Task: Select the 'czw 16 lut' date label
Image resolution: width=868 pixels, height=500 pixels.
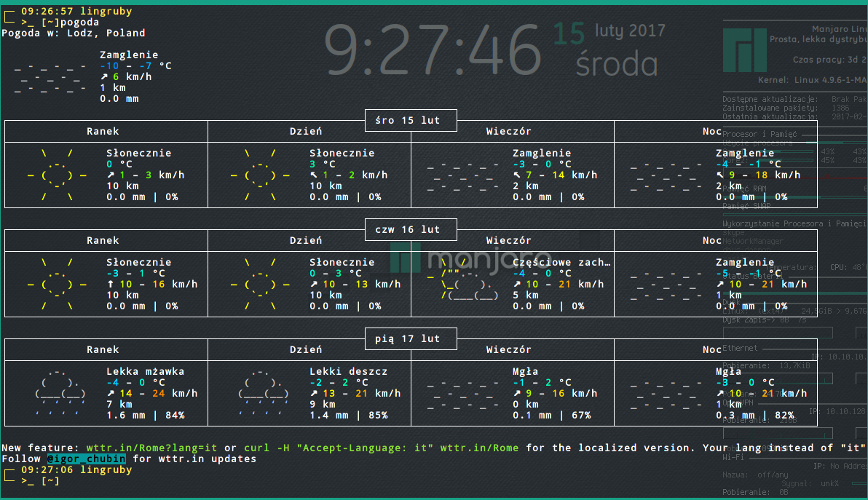Action: pos(411,230)
